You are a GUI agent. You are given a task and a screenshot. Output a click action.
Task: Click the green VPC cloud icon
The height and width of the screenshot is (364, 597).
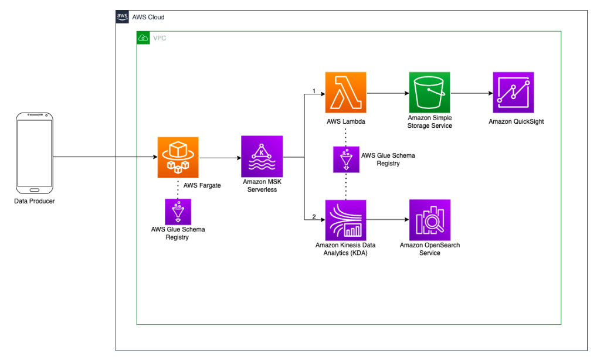[x=143, y=38]
